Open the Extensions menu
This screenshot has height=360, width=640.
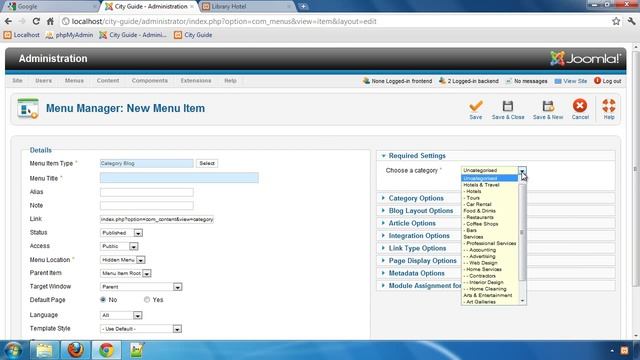196,81
